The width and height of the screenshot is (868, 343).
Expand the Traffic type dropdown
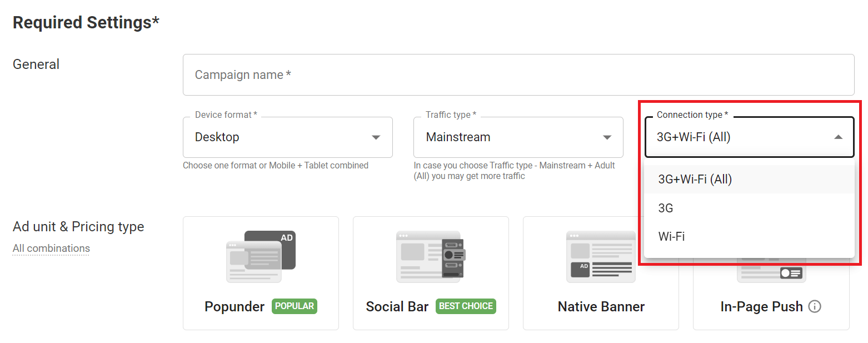[607, 137]
